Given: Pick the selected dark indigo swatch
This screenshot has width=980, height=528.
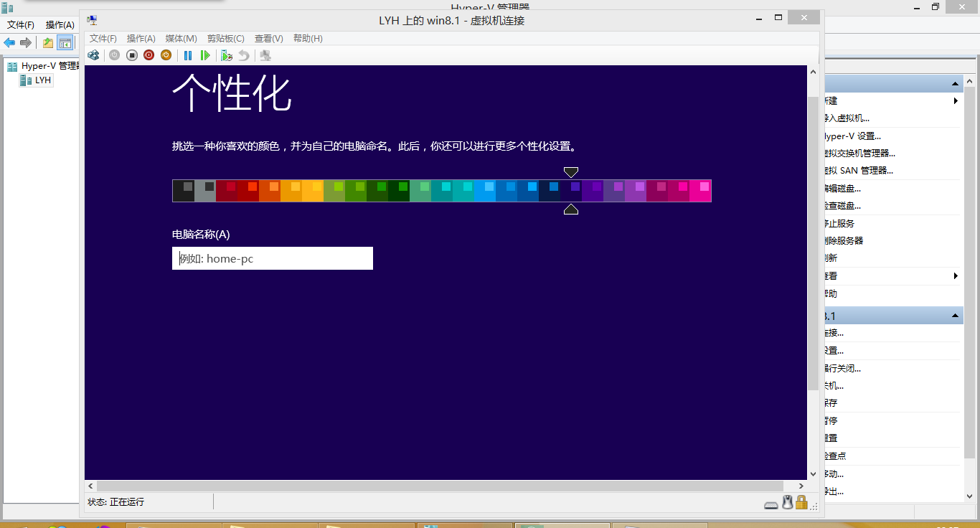Looking at the screenshot, I should 571,191.
